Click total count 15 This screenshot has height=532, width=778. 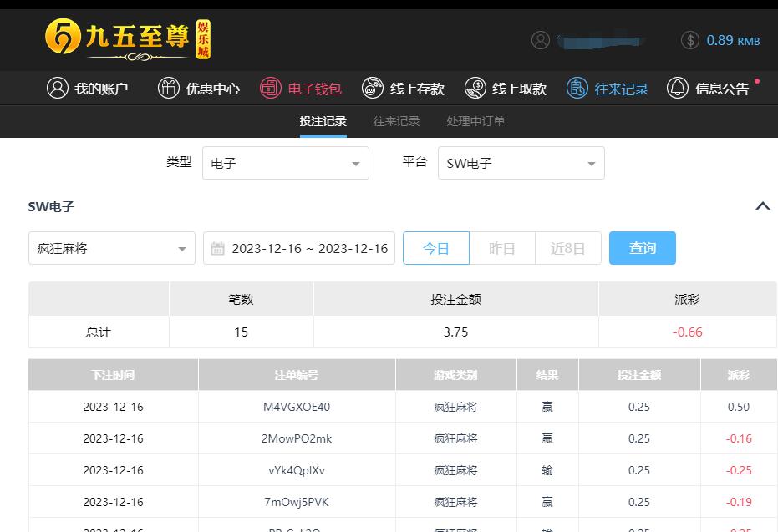pos(242,332)
